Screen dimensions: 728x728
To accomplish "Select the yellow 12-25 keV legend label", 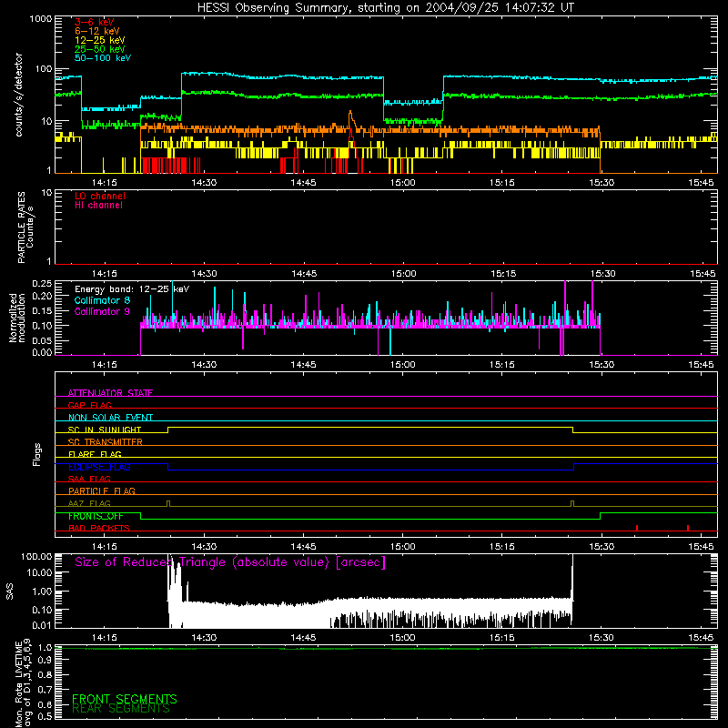I will pyautogui.click(x=100, y=40).
